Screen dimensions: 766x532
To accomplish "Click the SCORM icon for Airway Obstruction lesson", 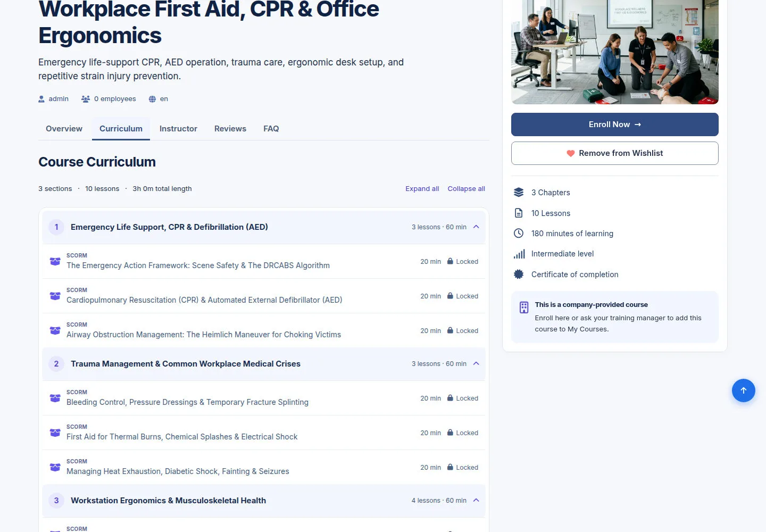I will point(55,330).
